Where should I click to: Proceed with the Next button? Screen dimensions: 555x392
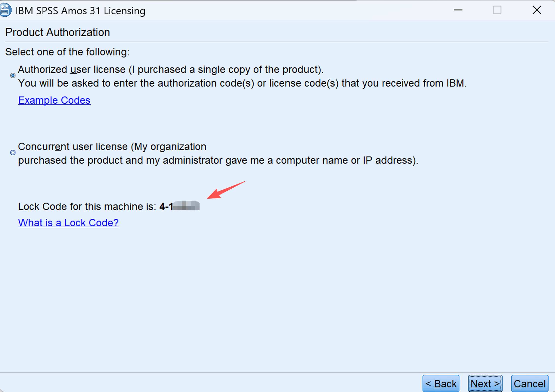click(485, 383)
